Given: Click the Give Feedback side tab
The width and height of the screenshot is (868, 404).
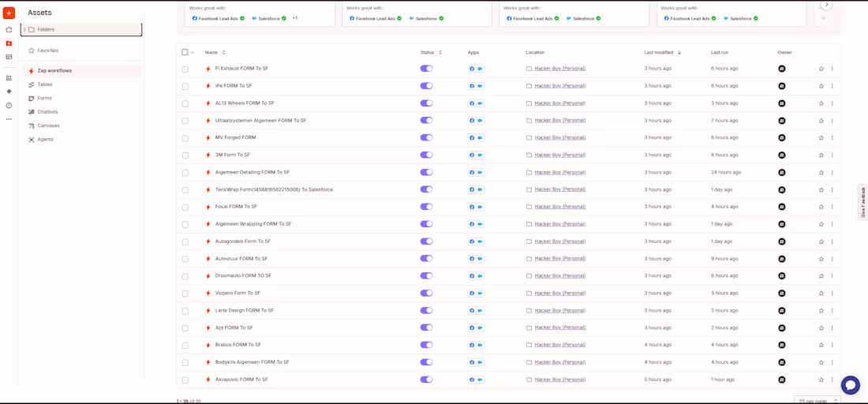Looking at the screenshot, I should 862,201.
